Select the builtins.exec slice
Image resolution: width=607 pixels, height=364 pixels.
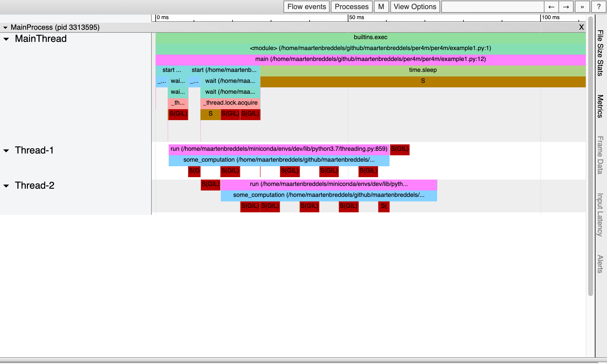click(370, 37)
